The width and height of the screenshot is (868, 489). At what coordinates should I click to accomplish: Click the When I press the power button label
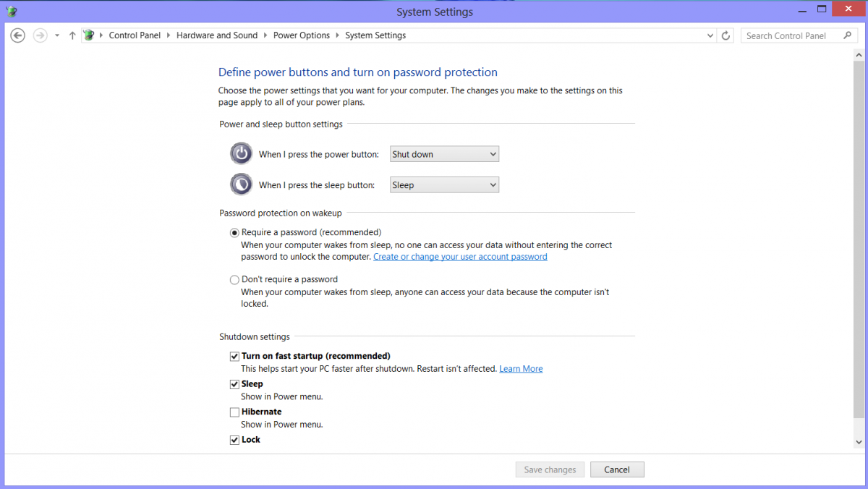coord(319,155)
